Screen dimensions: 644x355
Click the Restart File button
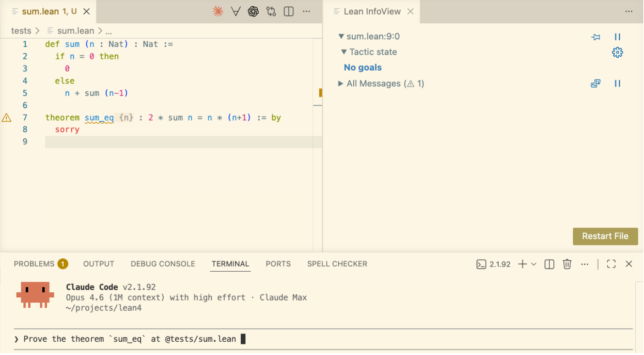605,236
